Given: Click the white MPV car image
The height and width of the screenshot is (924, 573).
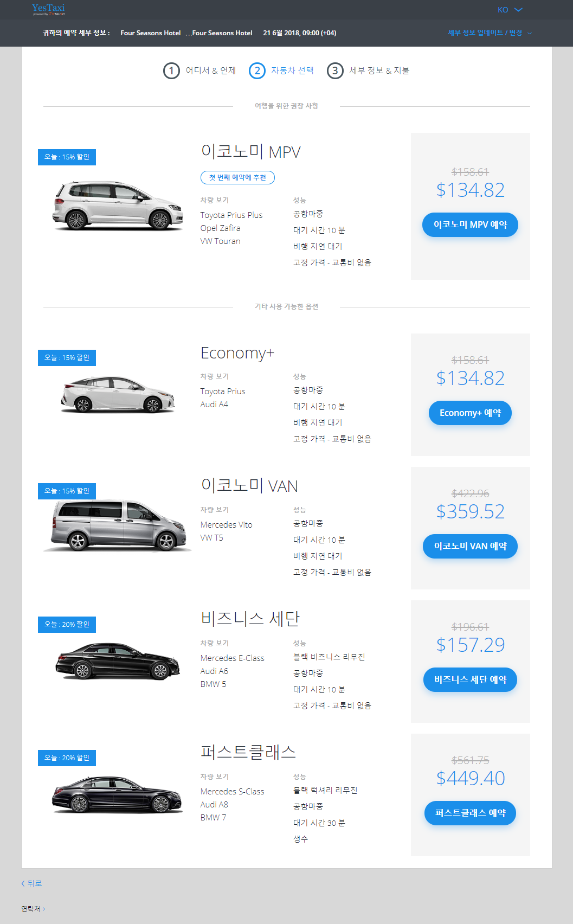Looking at the screenshot, I should click(118, 206).
